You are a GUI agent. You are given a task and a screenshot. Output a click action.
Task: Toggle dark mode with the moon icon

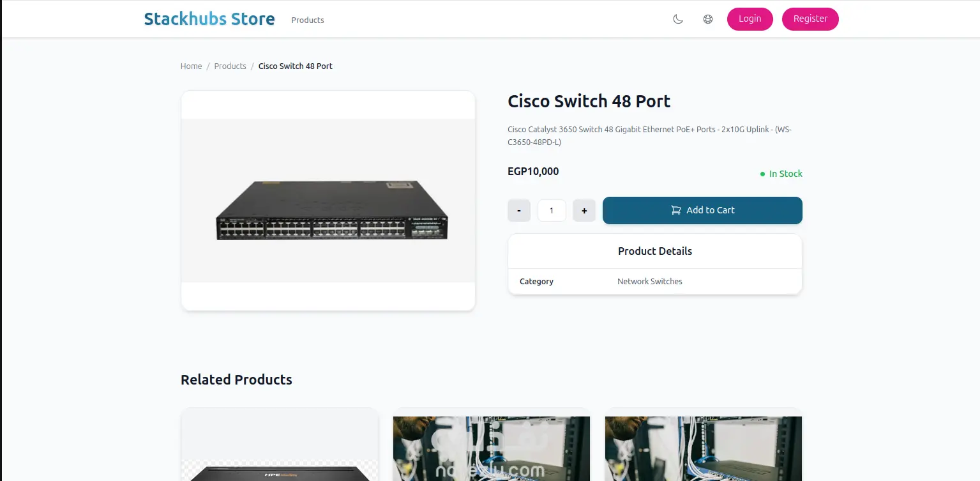click(x=678, y=19)
